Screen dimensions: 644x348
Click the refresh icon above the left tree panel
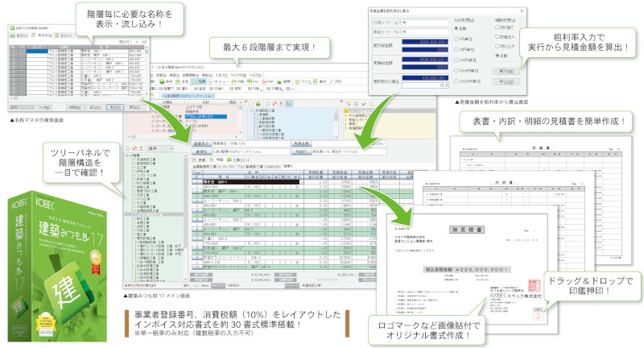(x=128, y=148)
